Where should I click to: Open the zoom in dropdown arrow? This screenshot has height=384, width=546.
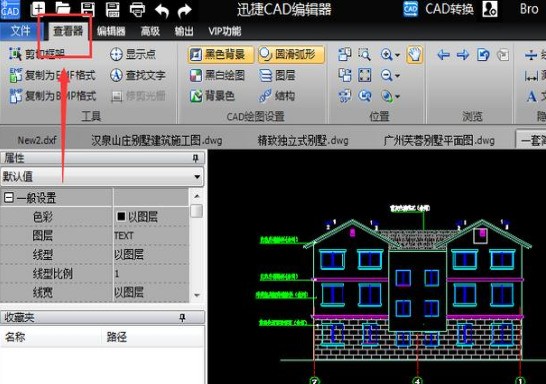coord(398,55)
